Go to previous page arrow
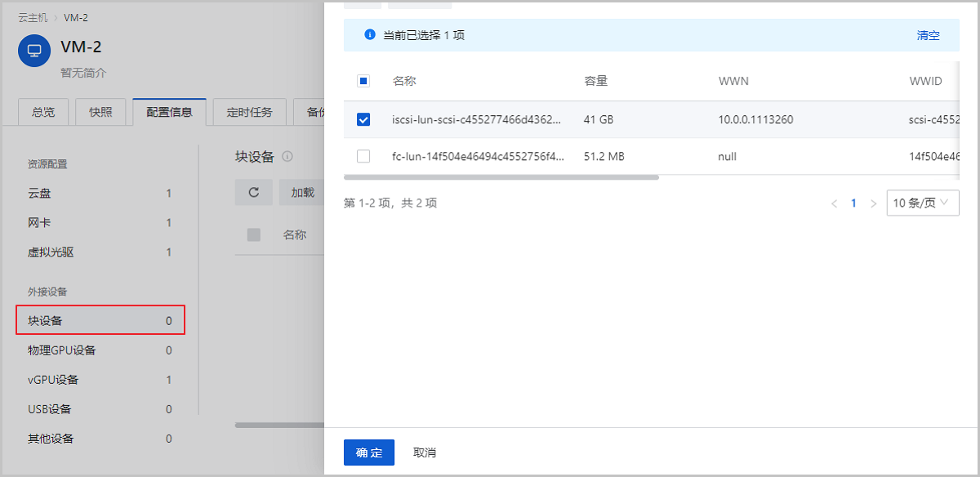Image resolution: width=980 pixels, height=477 pixels. [834, 203]
